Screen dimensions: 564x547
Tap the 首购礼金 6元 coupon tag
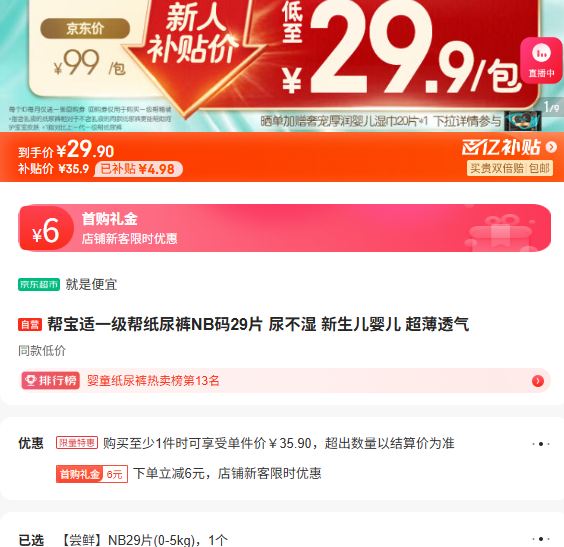click(92, 474)
